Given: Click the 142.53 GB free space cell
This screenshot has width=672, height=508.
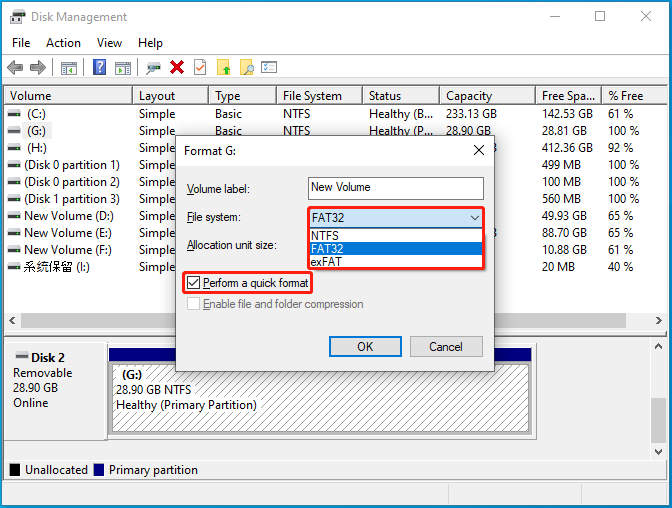Looking at the screenshot, I should pos(567,114).
